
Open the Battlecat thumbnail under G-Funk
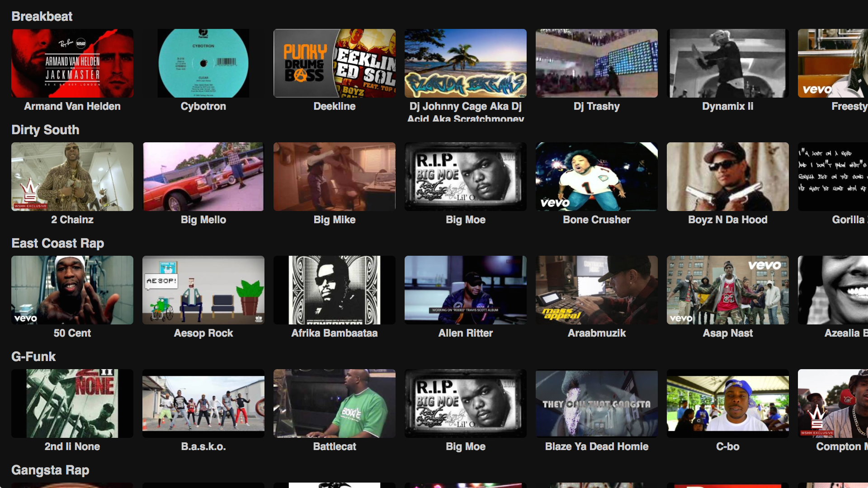(334, 403)
